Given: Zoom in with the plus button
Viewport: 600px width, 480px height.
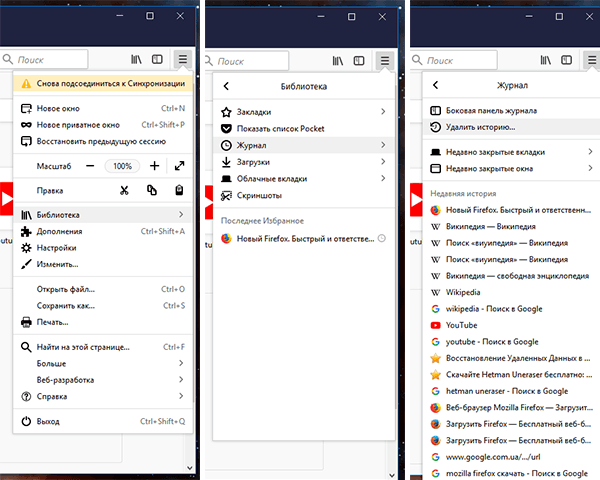Looking at the screenshot, I should coord(155,166).
